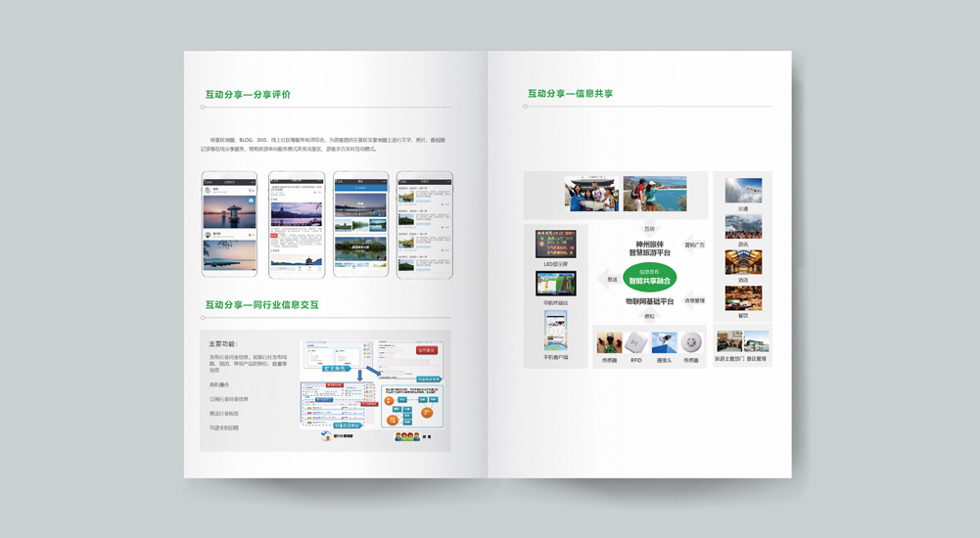Select the 酒店 hotel image
Image resolution: width=980 pixels, height=538 pixels.
pos(743,262)
